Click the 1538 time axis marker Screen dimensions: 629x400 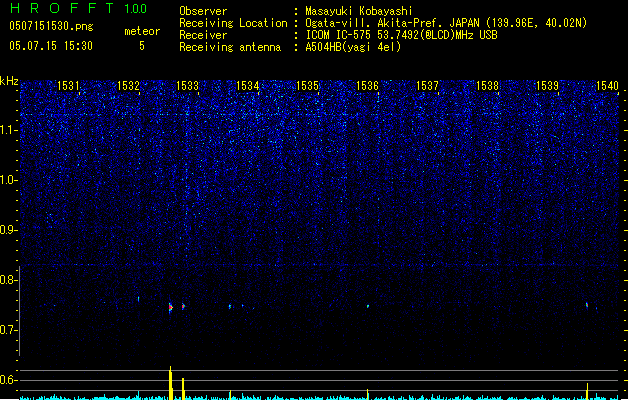pyautogui.click(x=487, y=86)
